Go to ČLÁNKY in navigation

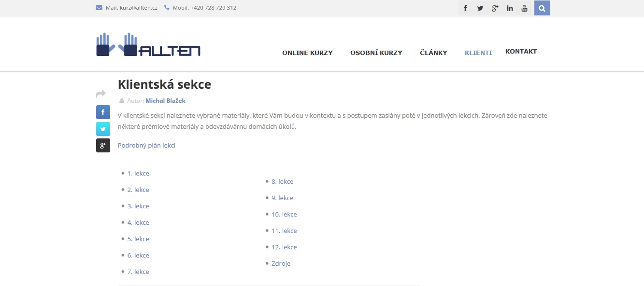[433, 53]
